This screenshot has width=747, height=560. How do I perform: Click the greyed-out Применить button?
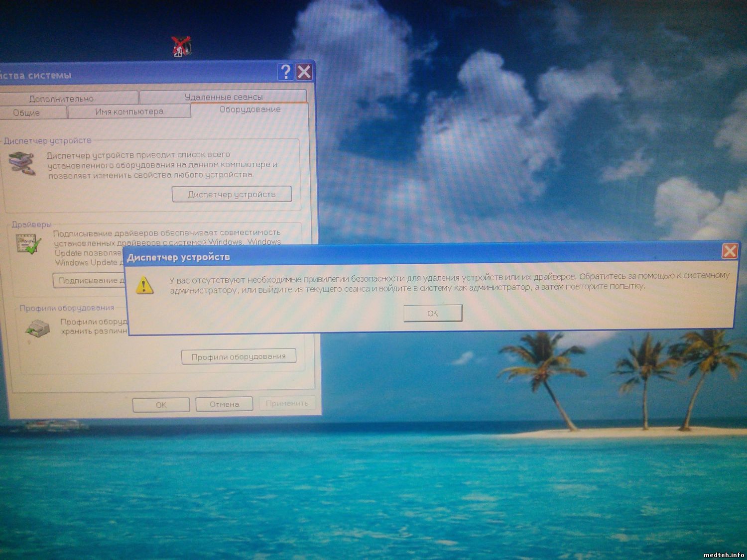point(287,404)
